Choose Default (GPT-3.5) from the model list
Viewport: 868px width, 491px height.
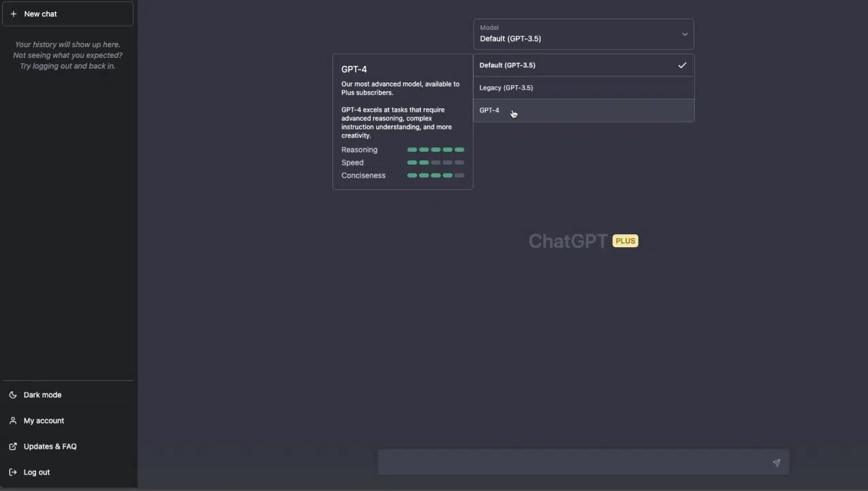508,65
